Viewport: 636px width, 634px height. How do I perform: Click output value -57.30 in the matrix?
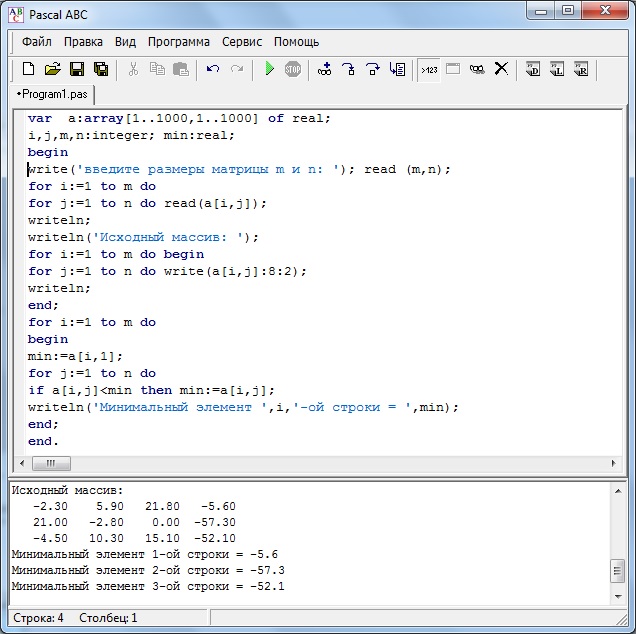(x=215, y=522)
